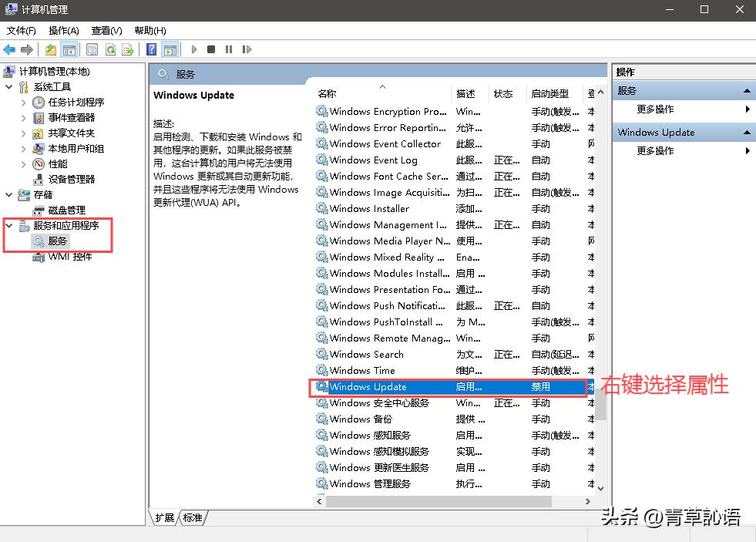756x542 pixels.
Task: Click the Properties toolbar icon
Action: pos(92,49)
